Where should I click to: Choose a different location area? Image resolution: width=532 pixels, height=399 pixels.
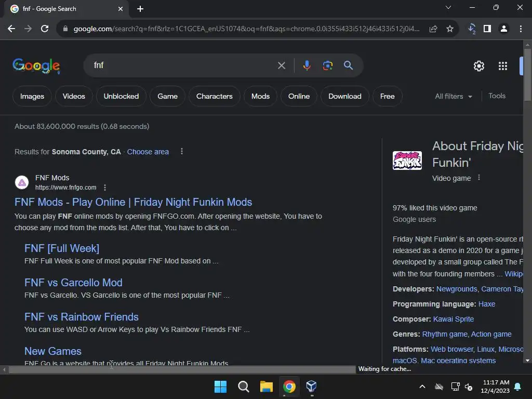point(148,152)
